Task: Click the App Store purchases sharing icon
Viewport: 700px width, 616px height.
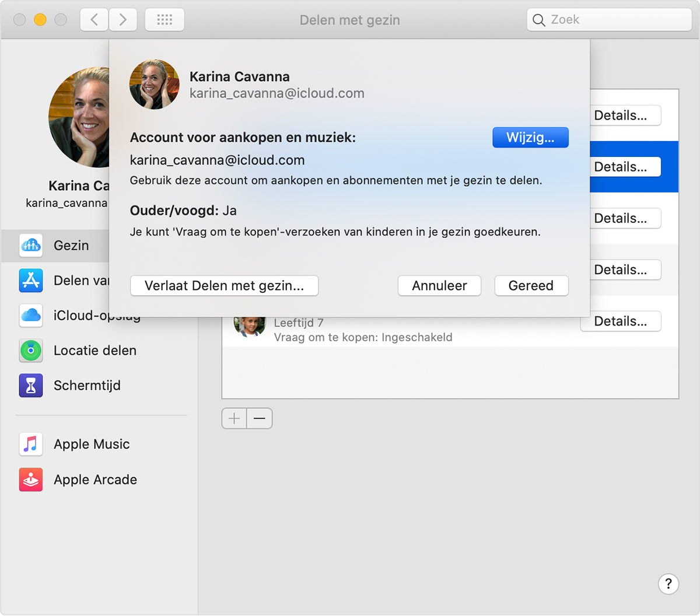Action: point(31,281)
